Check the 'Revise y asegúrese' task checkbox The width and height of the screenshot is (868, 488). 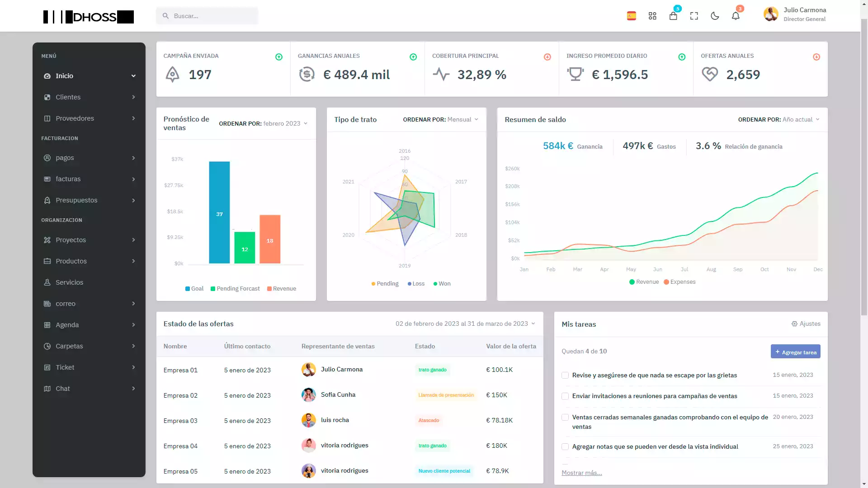(565, 375)
